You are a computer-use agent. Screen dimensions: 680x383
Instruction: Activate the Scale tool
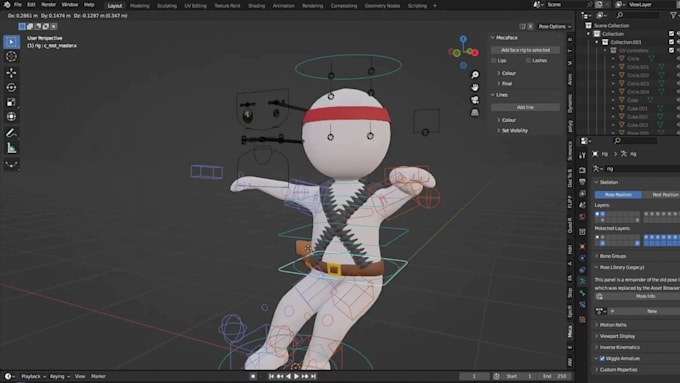[x=11, y=102]
